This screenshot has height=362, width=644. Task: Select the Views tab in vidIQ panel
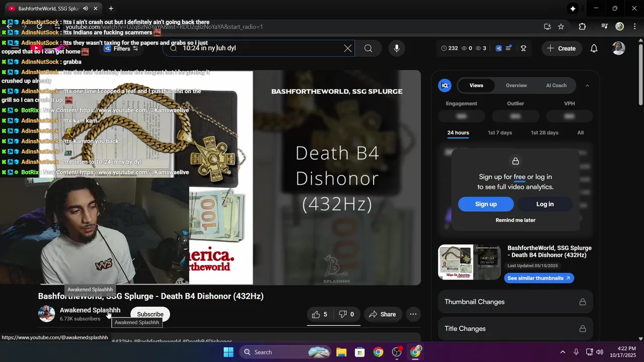point(476,85)
